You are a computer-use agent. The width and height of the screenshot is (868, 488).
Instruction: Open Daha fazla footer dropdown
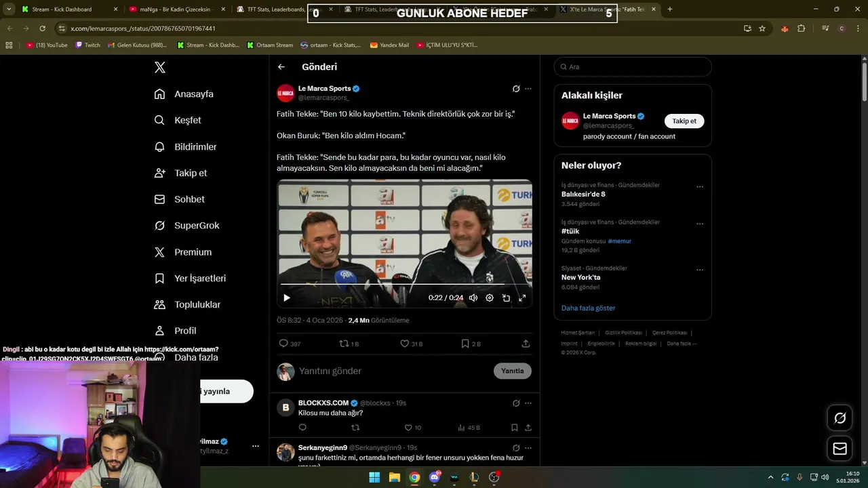(682, 344)
